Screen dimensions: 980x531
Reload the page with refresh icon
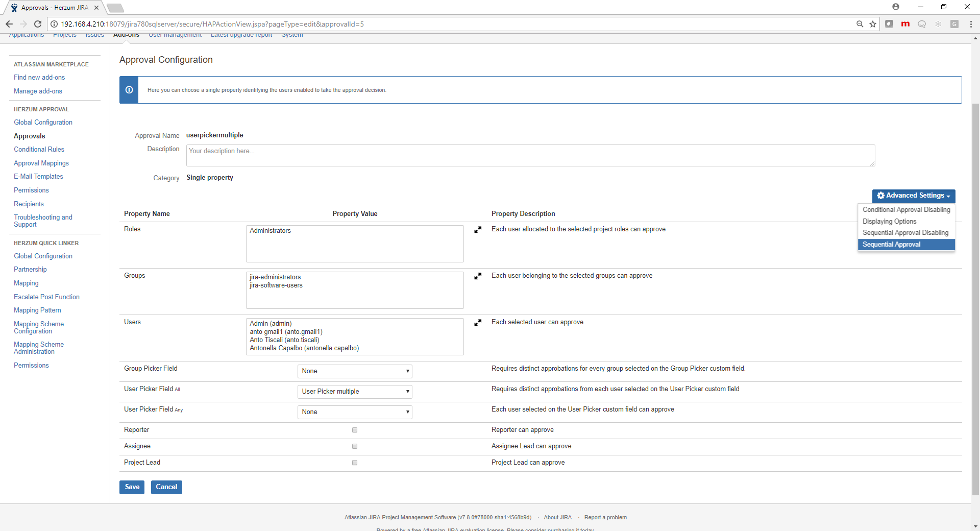(38, 24)
